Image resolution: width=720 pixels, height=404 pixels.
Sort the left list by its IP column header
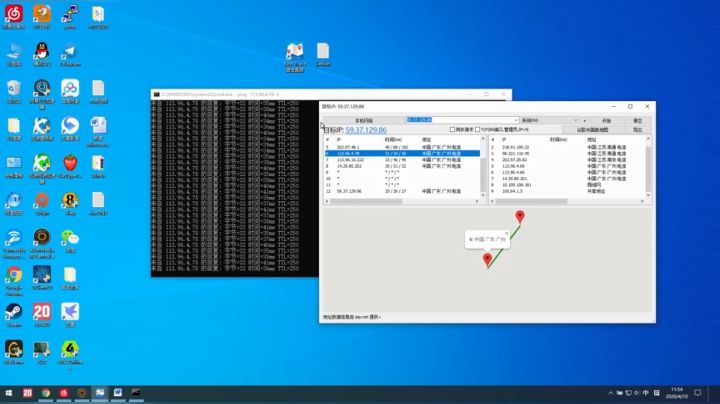[x=358, y=139]
